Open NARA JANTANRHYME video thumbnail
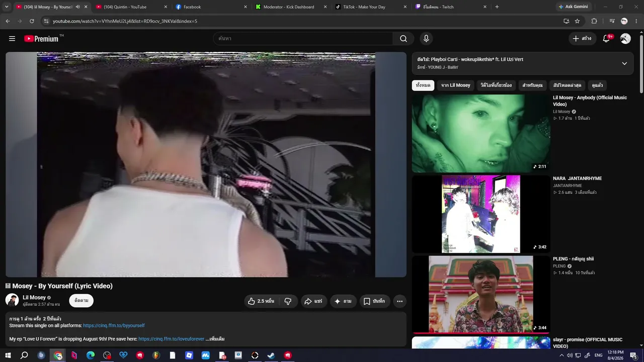Viewport: 644px width, 362px height. (x=481, y=214)
